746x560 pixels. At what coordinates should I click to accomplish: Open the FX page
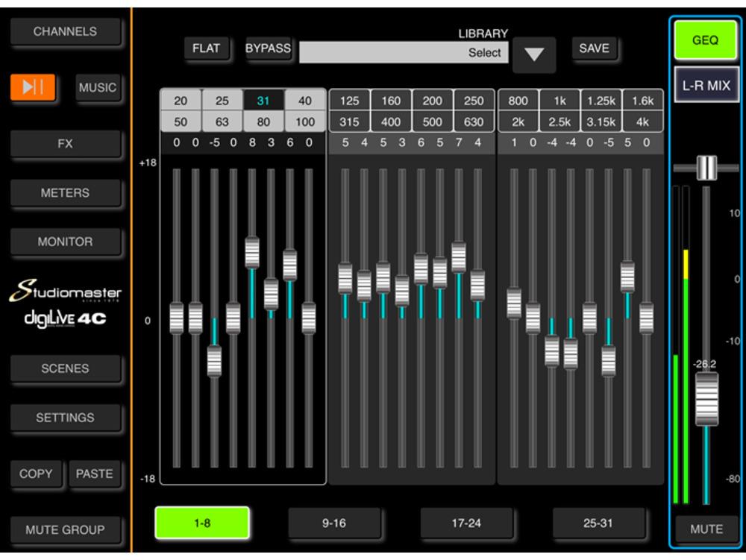[x=65, y=144]
